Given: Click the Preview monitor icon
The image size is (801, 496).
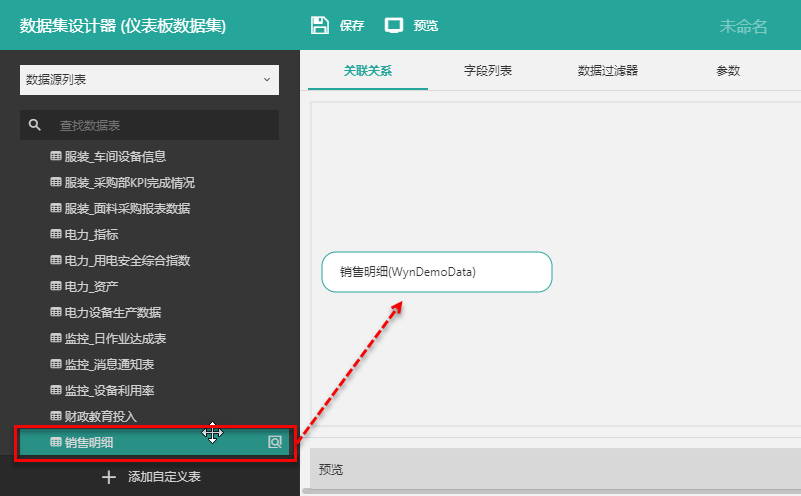Looking at the screenshot, I should pyautogui.click(x=394, y=25).
